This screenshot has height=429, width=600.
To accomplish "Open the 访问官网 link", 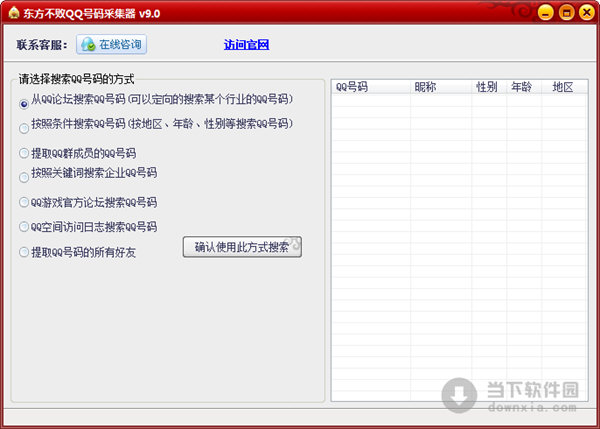I will pyautogui.click(x=246, y=45).
